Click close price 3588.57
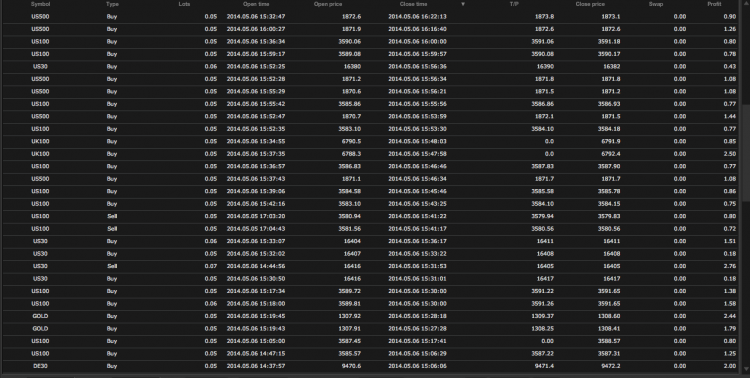750x378 pixels. tap(608, 341)
